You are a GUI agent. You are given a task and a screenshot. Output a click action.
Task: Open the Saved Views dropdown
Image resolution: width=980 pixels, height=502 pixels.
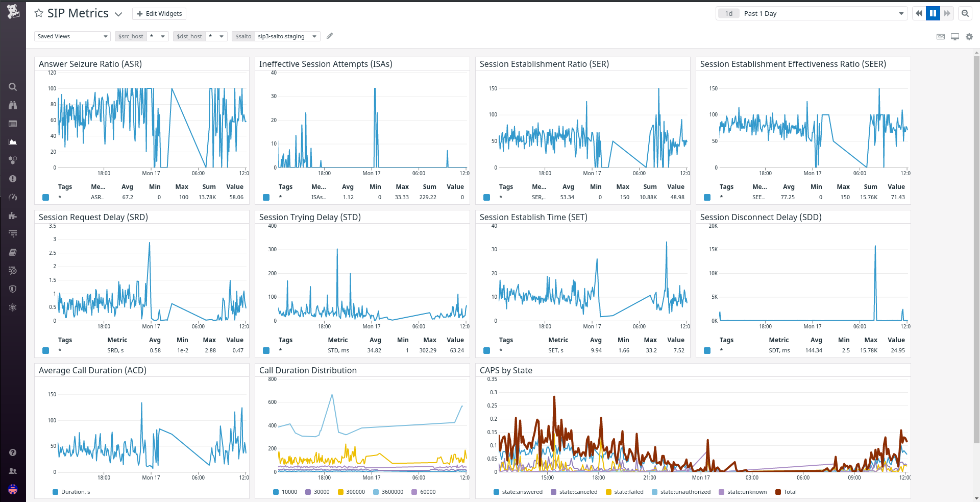(72, 36)
